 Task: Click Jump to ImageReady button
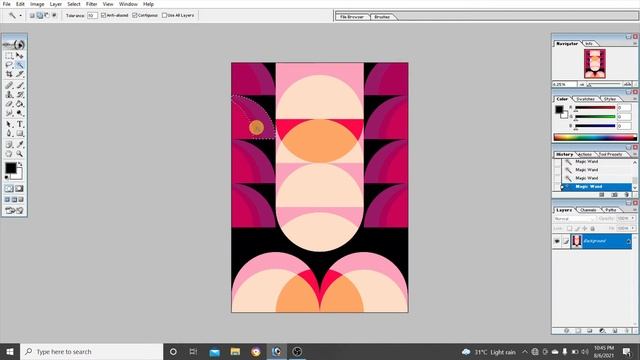point(14,210)
